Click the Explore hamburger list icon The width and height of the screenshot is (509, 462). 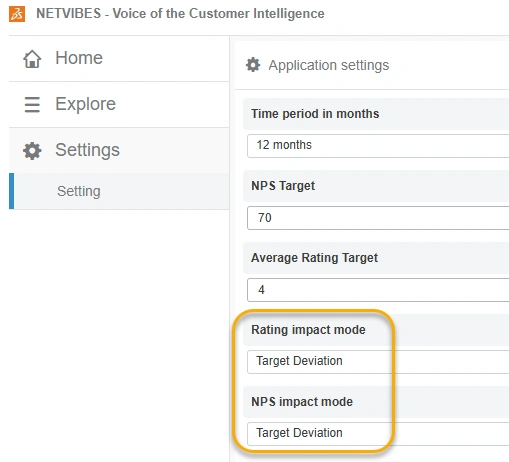[x=32, y=105]
